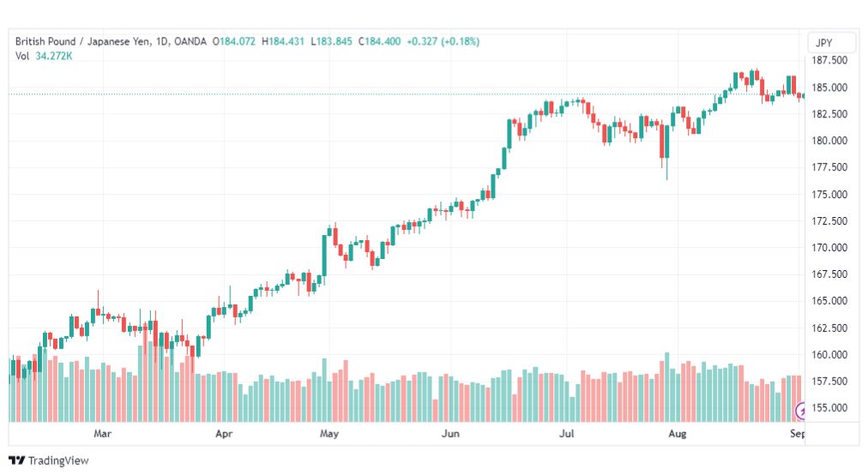Click the close value C184.400
Image resolution: width=868 pixels, height=476 pixels.
coord(379,41)
